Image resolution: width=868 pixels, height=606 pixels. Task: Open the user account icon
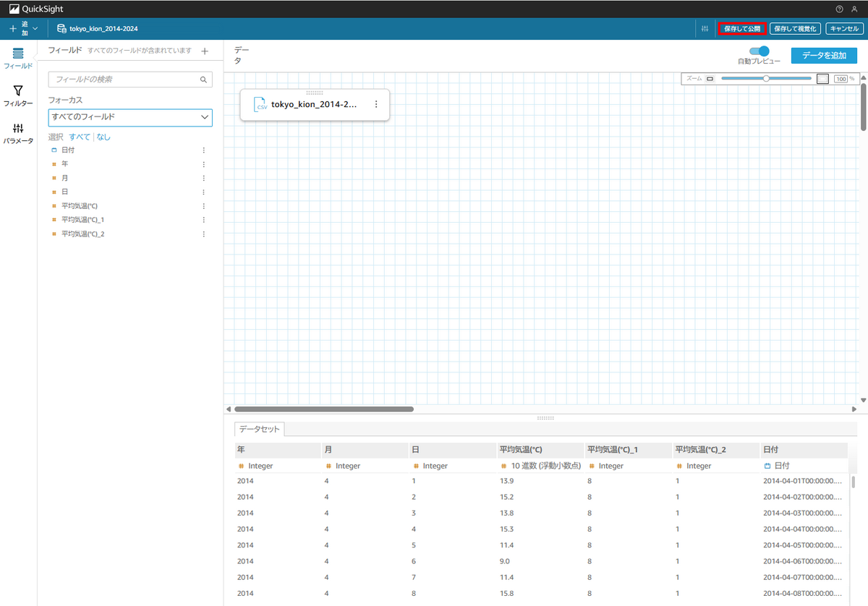tap(854, 9)
